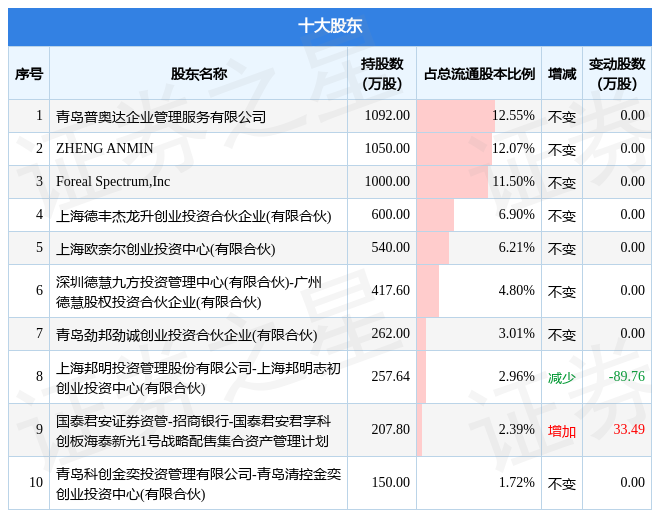
Task: Click 不变 in the ZHENG ANMIN row
Action: 562,150
